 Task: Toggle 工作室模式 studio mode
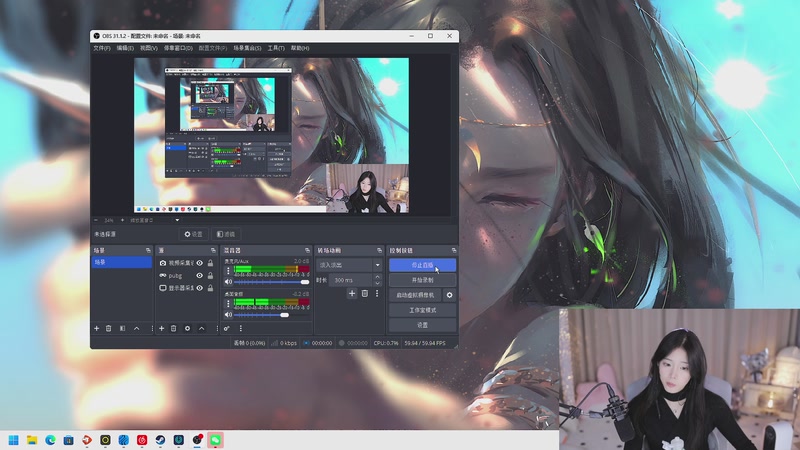click(x=422, y=310)
